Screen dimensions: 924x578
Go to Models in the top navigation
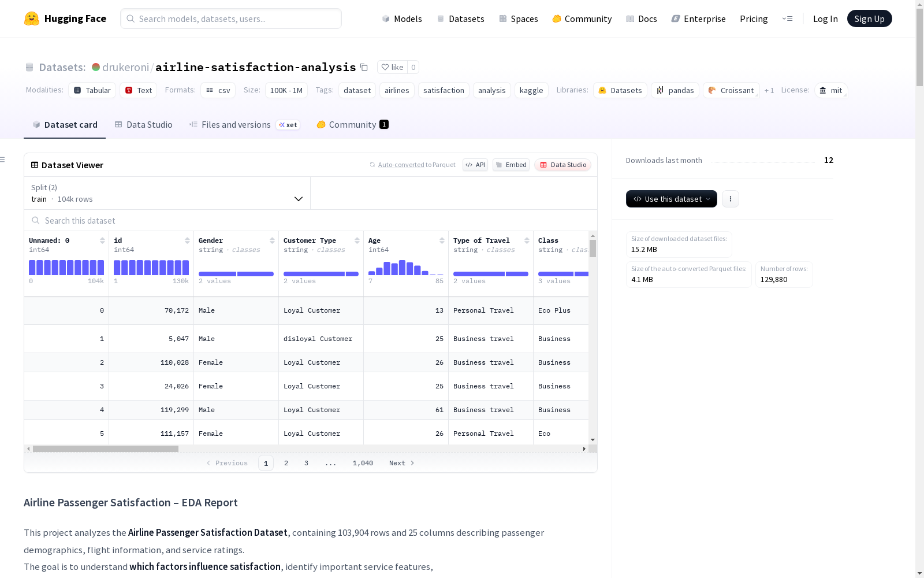402,18
